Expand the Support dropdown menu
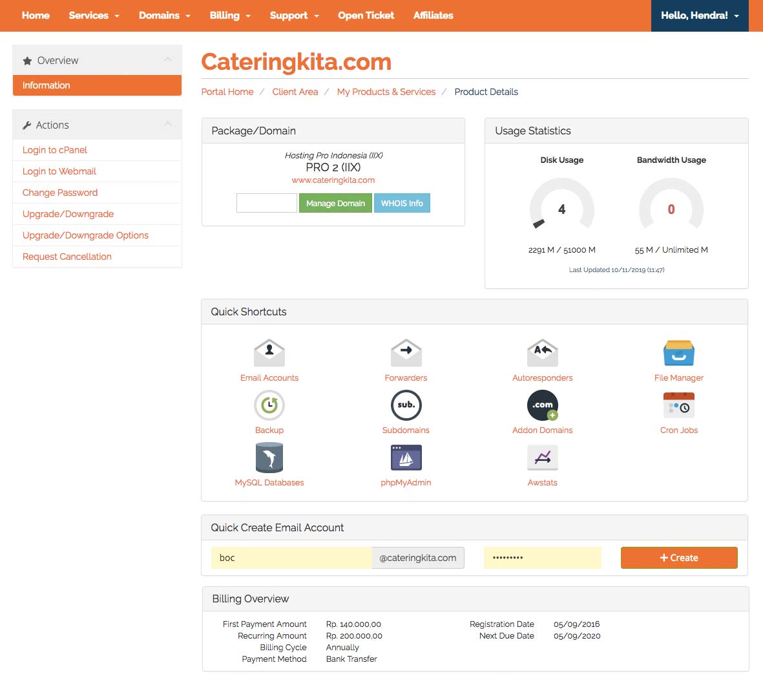Screen dimensions: 763x700 coord(295,16)
